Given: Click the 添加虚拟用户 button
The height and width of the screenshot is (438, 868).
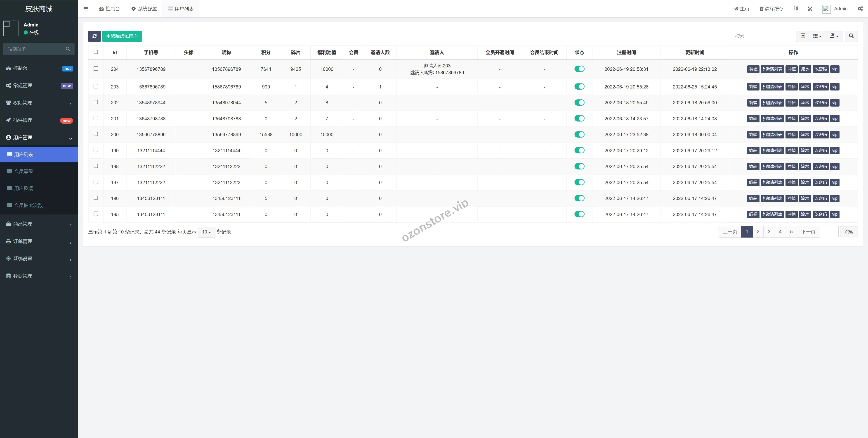Looking at the screenshot, I should [122, 36].
